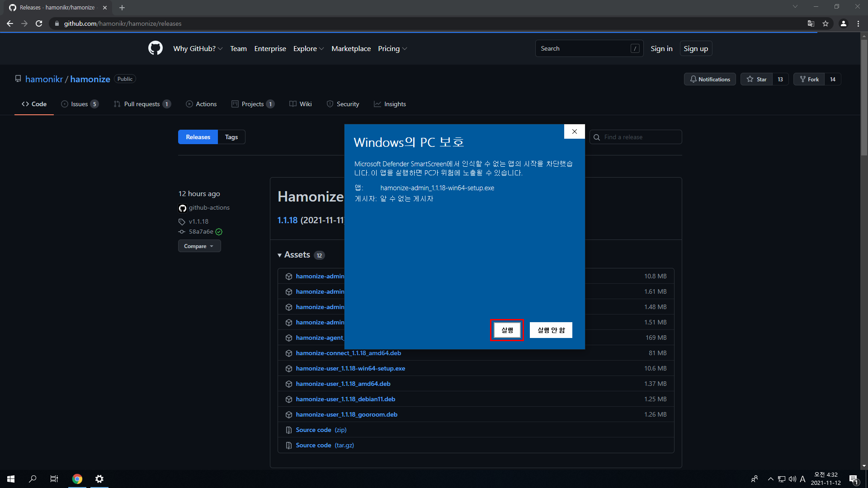868x488 pixels.
Task: Fork the hamonize repository
Action: tap(809, 79)
